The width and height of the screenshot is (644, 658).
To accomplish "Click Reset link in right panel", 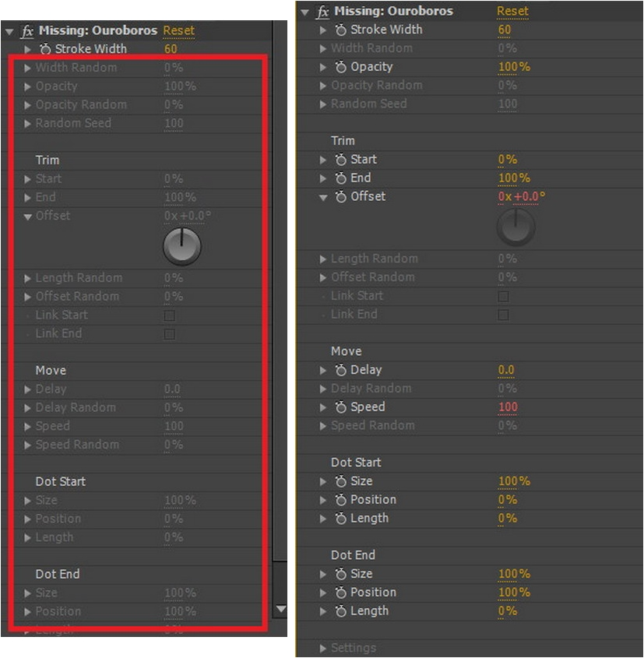I will tap(512, 12).
